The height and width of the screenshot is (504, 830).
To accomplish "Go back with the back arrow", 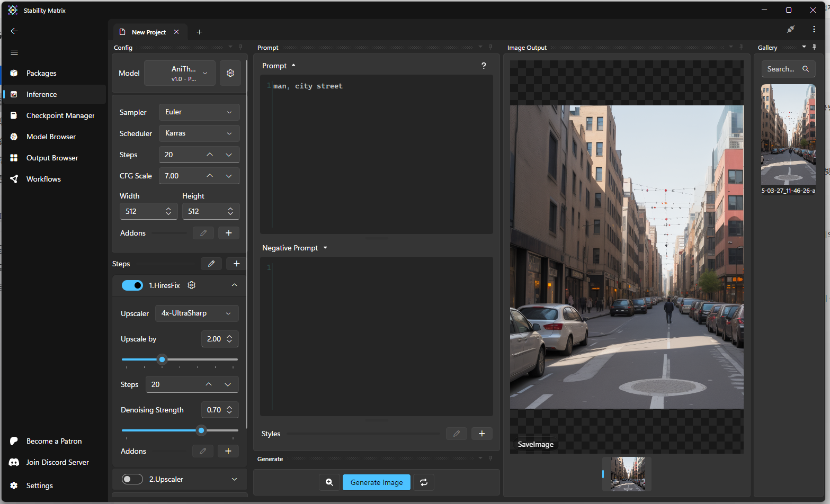I will [14, 31].
